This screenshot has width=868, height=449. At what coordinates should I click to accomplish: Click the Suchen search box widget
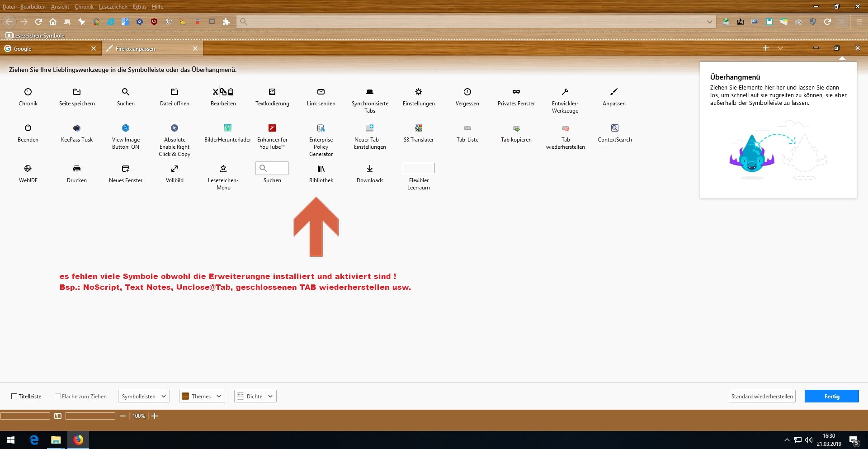click(272, 168)
